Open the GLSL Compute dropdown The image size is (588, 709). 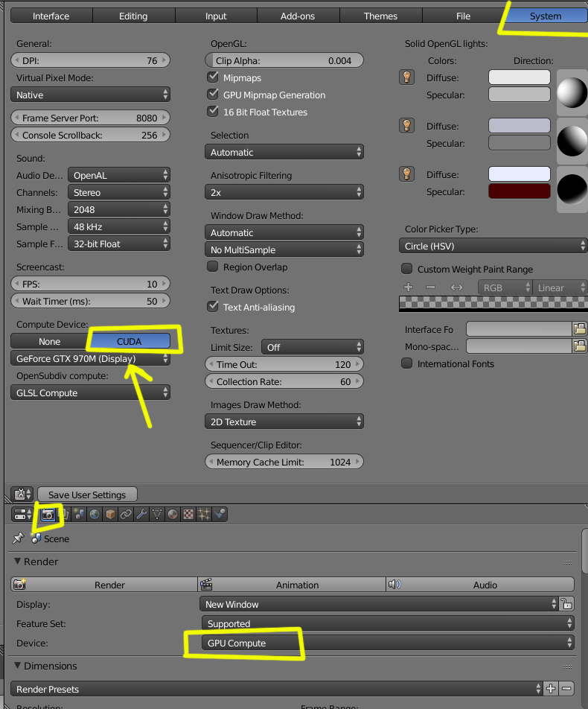coord(90,392)
